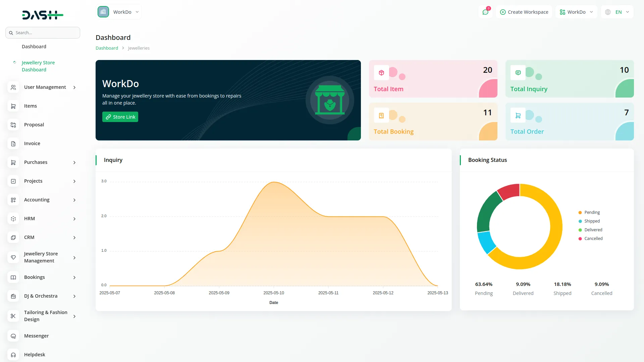Open the Proposal menu item
644x362 pixels.
34,125
